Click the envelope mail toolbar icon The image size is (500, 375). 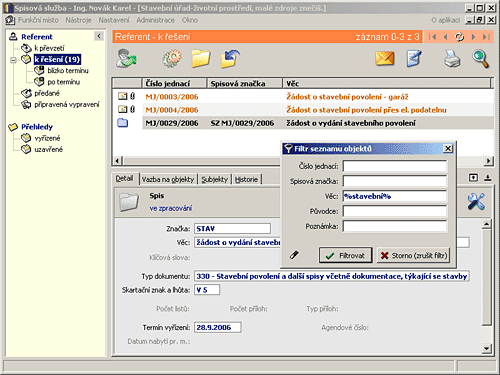384,58
